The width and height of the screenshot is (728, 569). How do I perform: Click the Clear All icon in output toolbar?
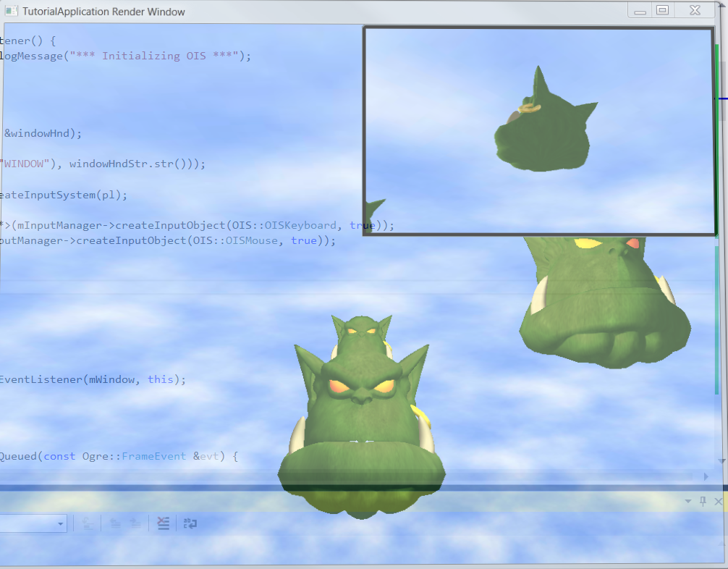tap(163, 523)
